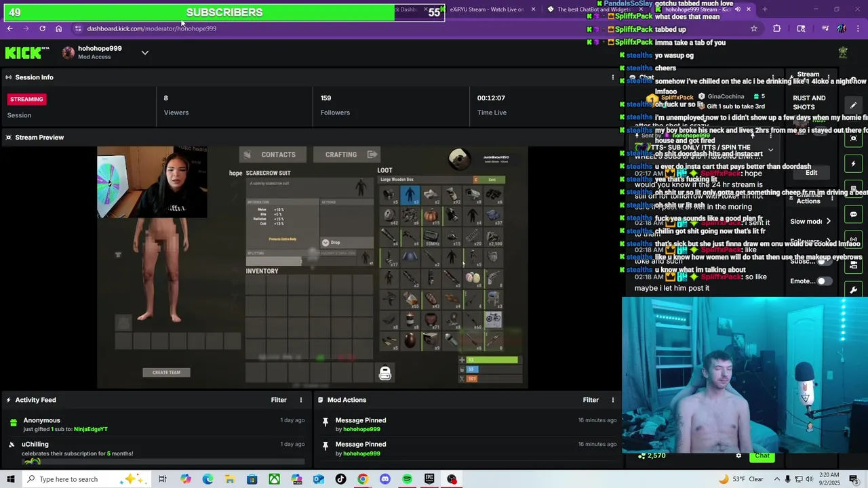Open the Activity Feed Filter

click(279, 400)
